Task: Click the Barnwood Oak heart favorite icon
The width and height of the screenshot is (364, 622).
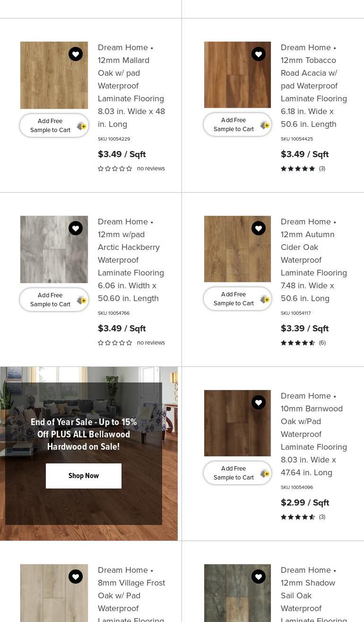Action: (x=259, y=402)
